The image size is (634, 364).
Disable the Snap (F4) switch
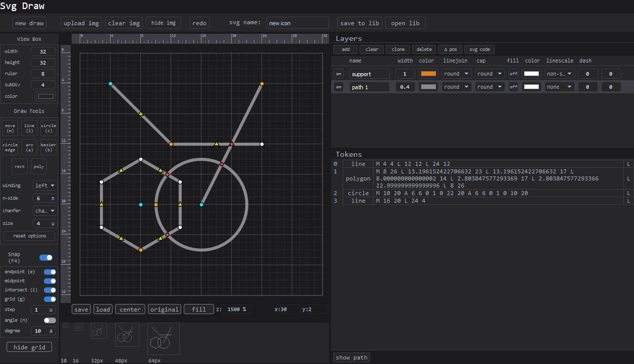(46, 258)
